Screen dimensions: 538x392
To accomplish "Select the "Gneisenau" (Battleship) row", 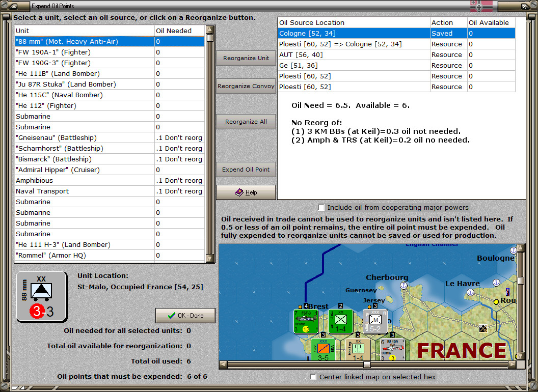I will (x=110, y=137).
